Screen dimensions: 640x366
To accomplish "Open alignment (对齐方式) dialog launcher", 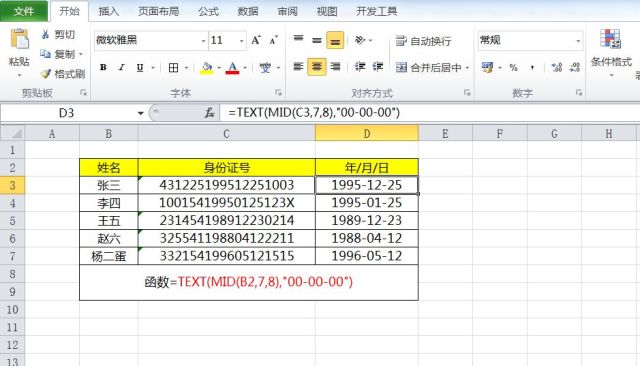I will (467, 93).
